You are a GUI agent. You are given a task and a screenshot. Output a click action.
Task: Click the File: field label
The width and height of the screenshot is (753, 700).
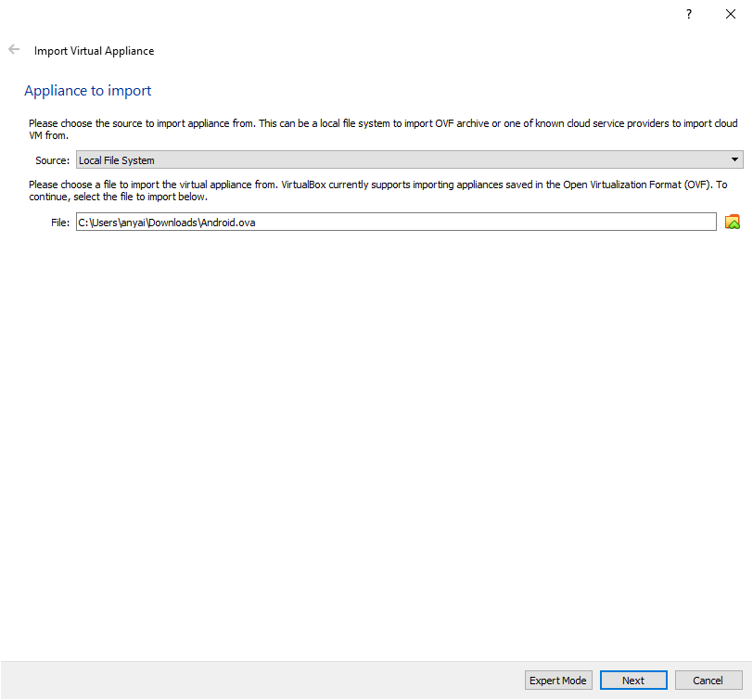60,223
